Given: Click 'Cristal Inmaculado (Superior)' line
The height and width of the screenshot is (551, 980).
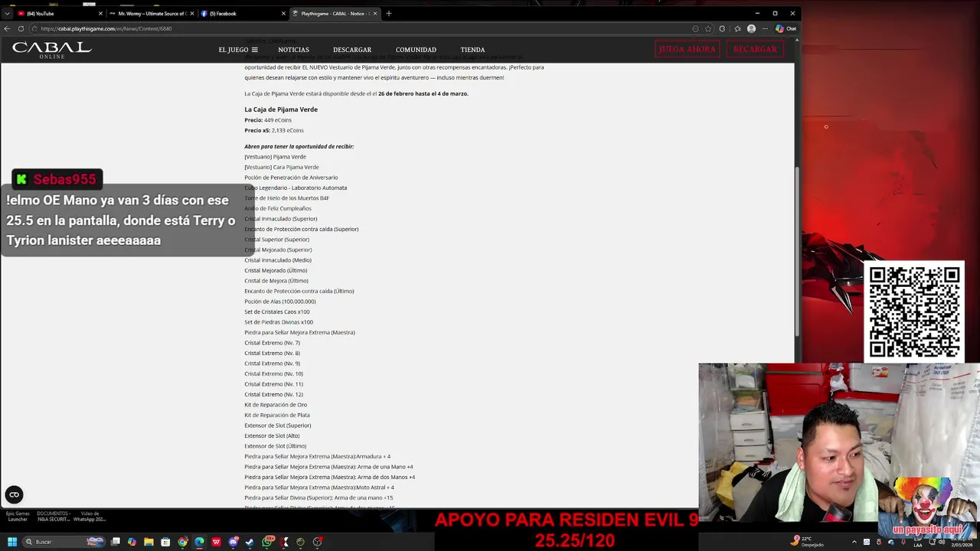Looking at the screenshot, I should [280, 219].
